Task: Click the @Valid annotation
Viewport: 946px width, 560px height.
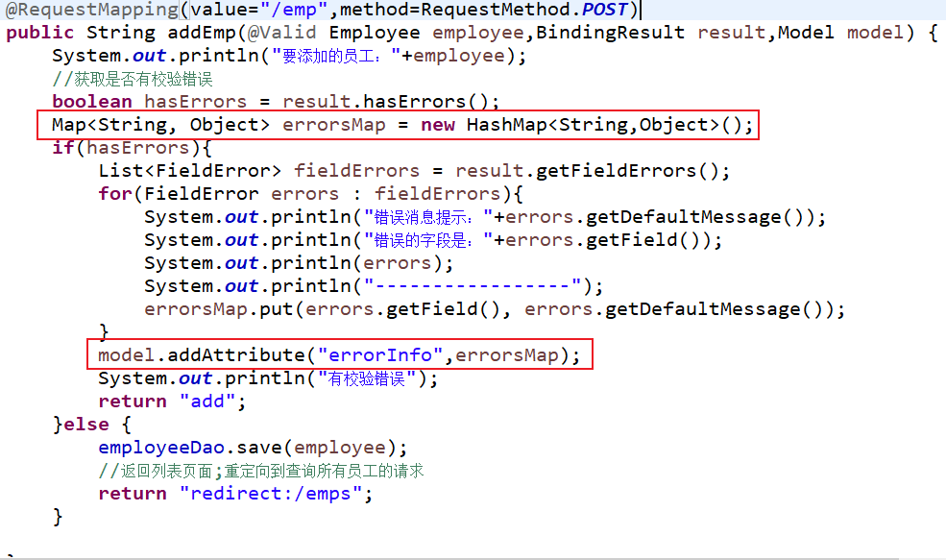Action: click(x=281, y=33)
